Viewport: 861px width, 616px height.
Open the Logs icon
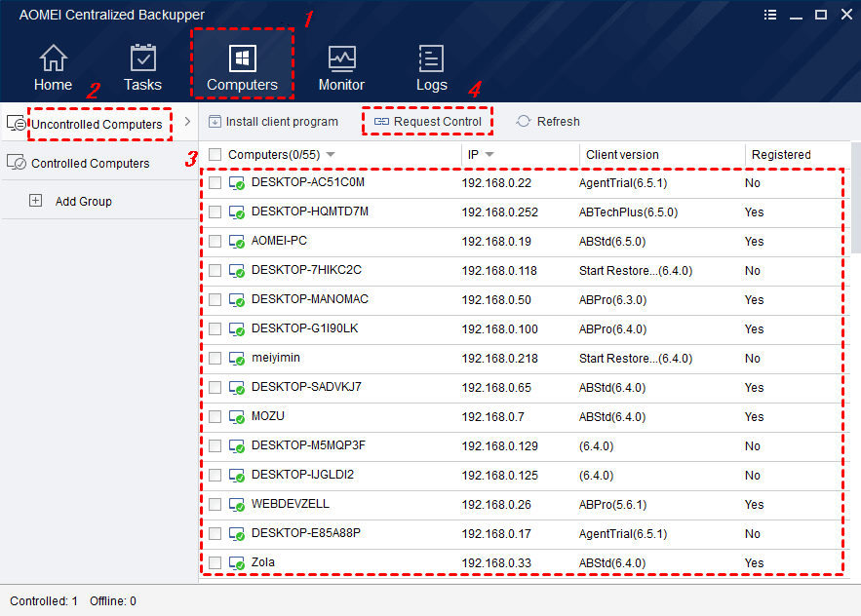[431, 58]
